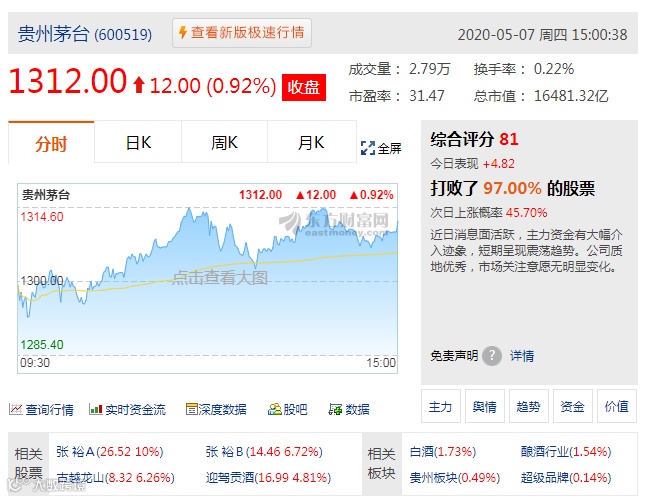Open the 查询行情 link
The height and width of the screenshot is (498, 647).
[50, 410]
